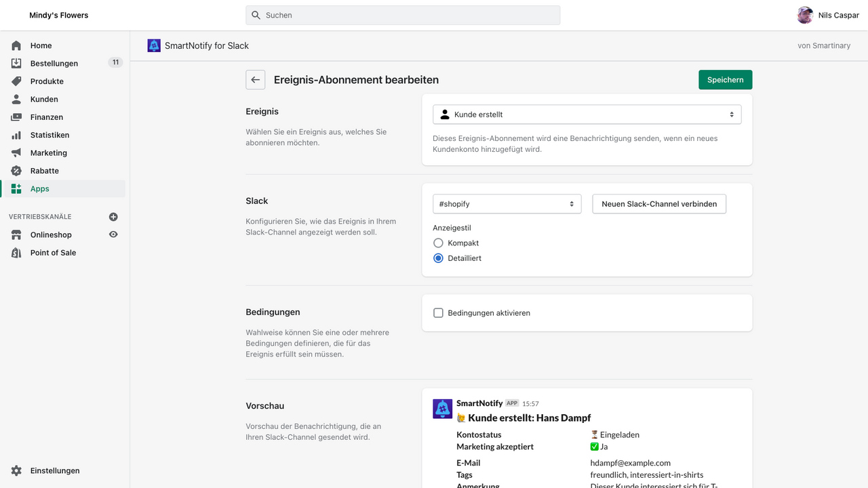Click the Suchen search field

click(403, 15)
